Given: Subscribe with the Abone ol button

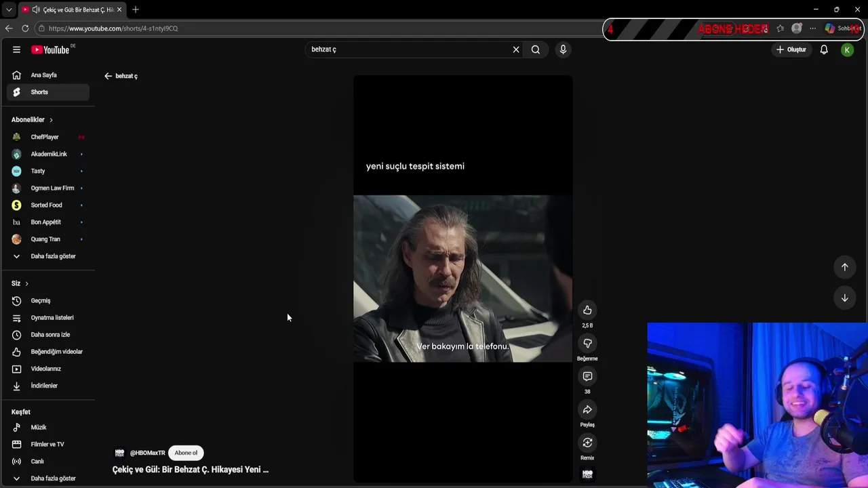Looking at the screenshot, I should pyautogui.click(x=186, y=453).
